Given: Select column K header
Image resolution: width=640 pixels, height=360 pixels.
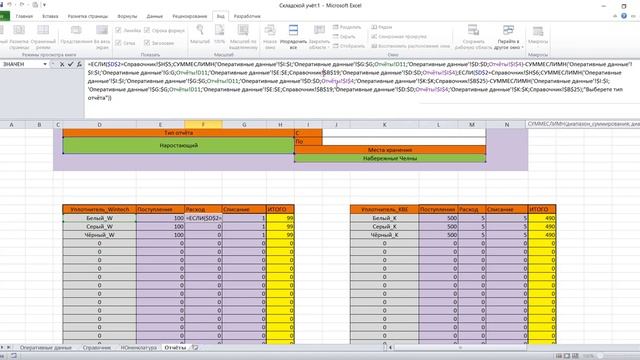Looking at the screenshot, I should [x=384, y=124].
